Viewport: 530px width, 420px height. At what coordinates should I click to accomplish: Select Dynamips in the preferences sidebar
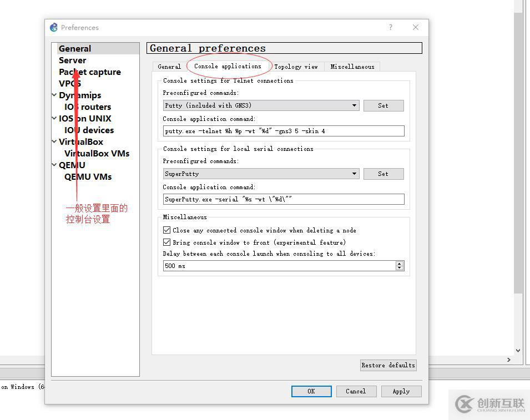pos(80,95)
